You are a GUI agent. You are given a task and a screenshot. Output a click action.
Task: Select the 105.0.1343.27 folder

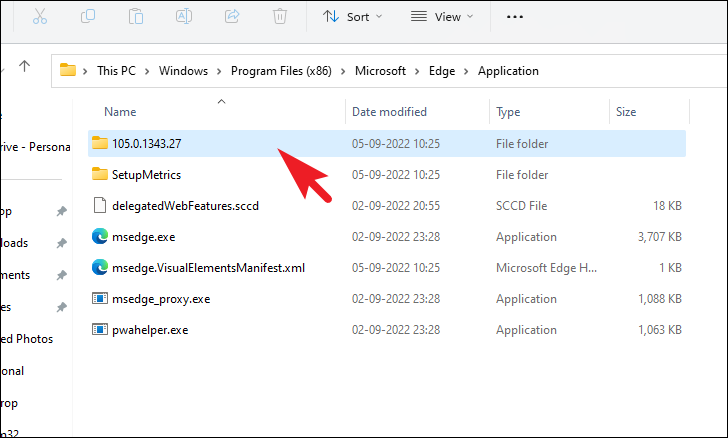pyautogui.click(x=387, y=144)
